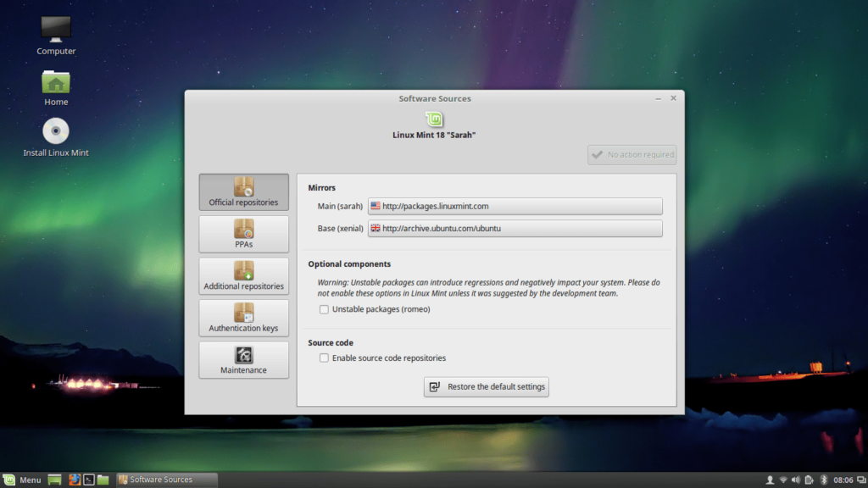This screenshot has width=868, height=488.
Task: Open the Base (xenial) mirror selector
Action: pos(515,228)
